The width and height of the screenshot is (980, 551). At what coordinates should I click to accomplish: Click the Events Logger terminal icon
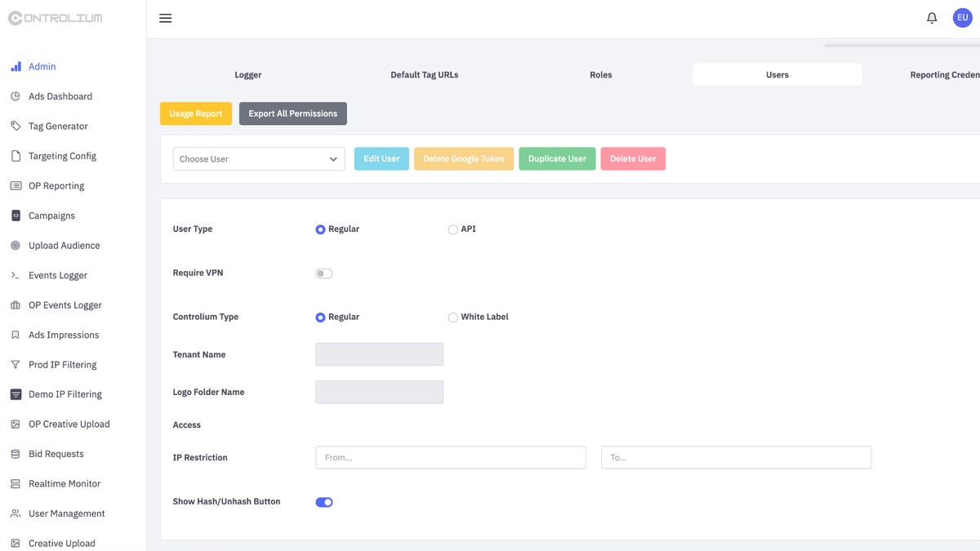[16, 275]
